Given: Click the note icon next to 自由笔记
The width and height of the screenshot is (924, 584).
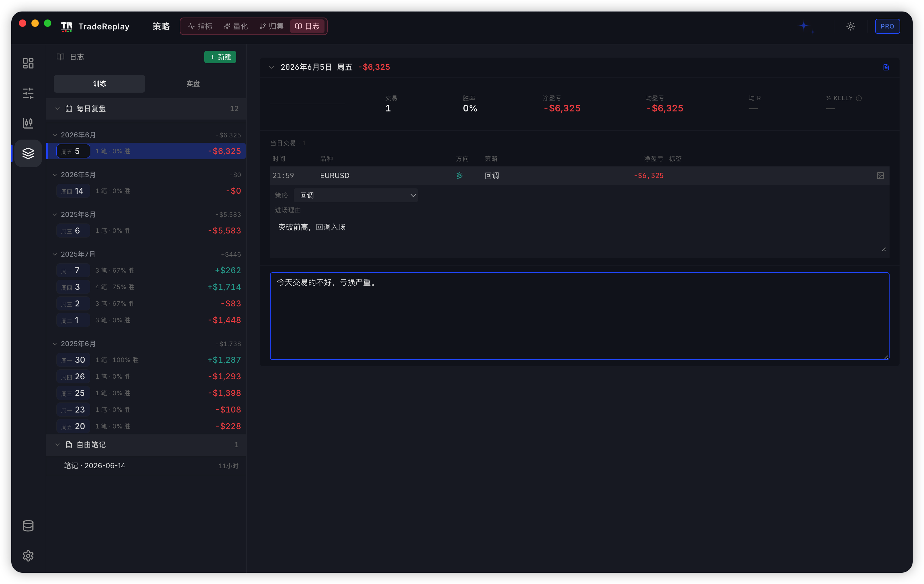Looking at the screenshot, I should click(x=69, y=444).
